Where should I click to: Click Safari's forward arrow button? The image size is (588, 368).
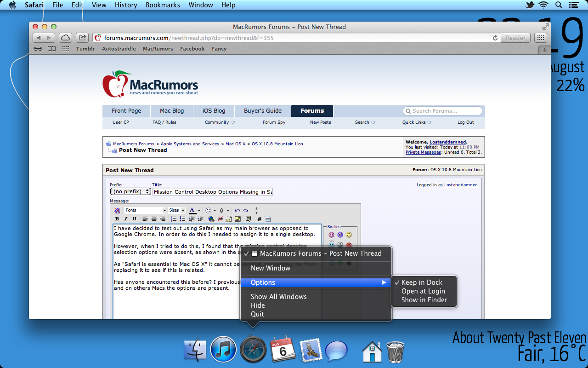[x=50, y=38]
